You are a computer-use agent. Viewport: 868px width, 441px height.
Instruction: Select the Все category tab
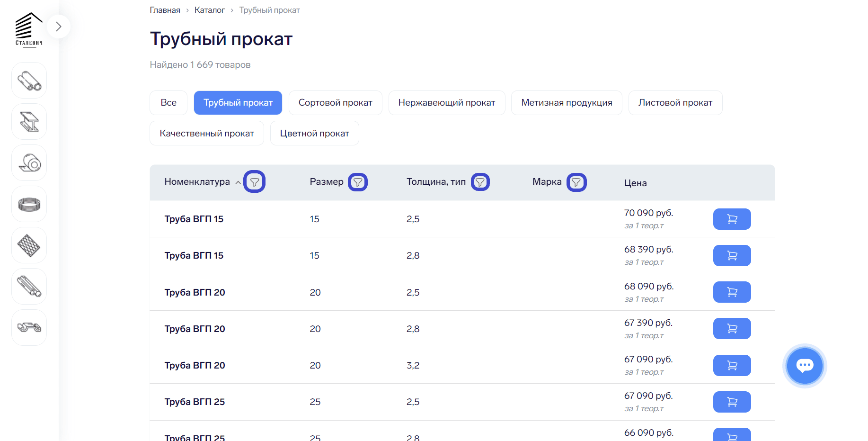click(x=168, y=103)
